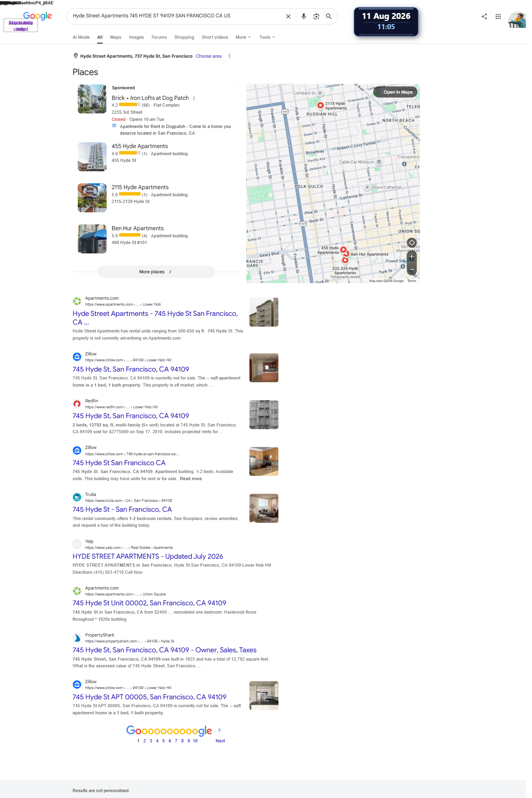Open Brick + Iron Lofts photo thumbnail
Screen dimensions: 532x798
(x=92, y=99)
